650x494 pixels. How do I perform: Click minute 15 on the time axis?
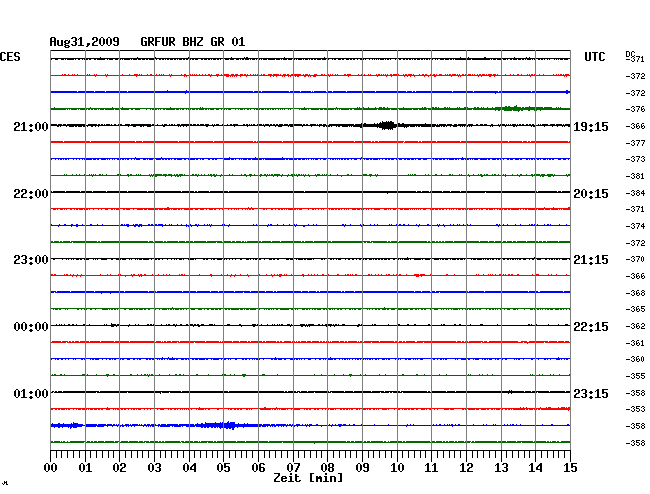[570, 468]
